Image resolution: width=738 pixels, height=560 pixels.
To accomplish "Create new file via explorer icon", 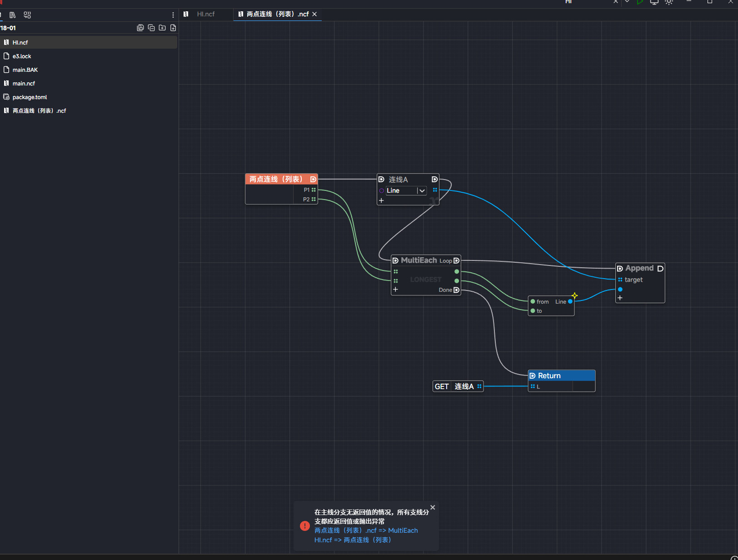I will pyautogui.click(x=173, y=28).
